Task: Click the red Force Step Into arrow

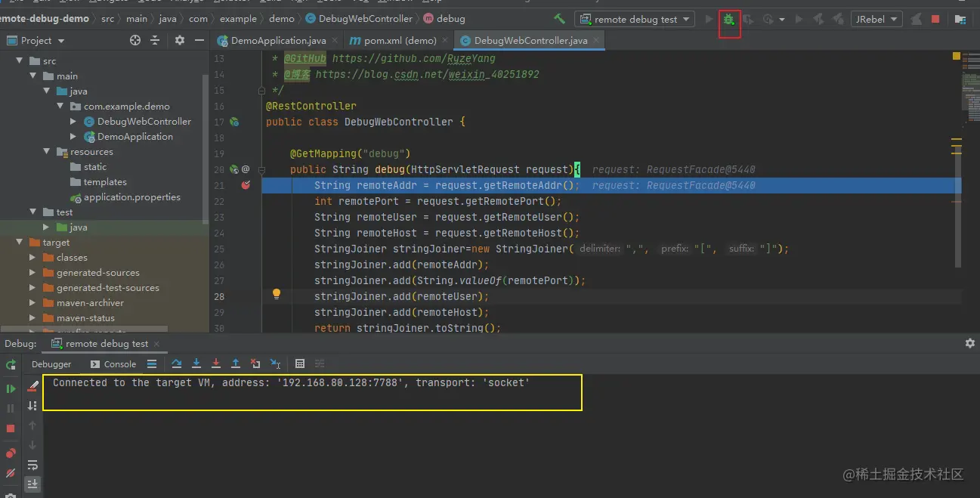Action: point(216,363)
